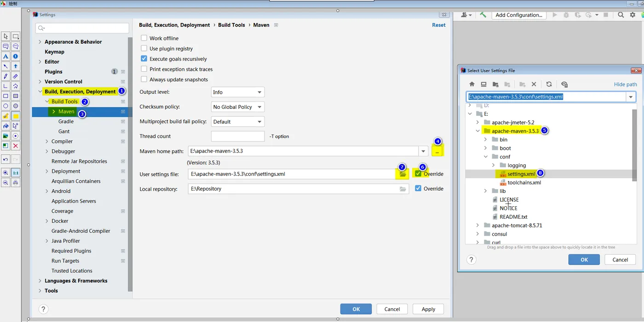Select the pencil drawing tool

coord(6,76)
